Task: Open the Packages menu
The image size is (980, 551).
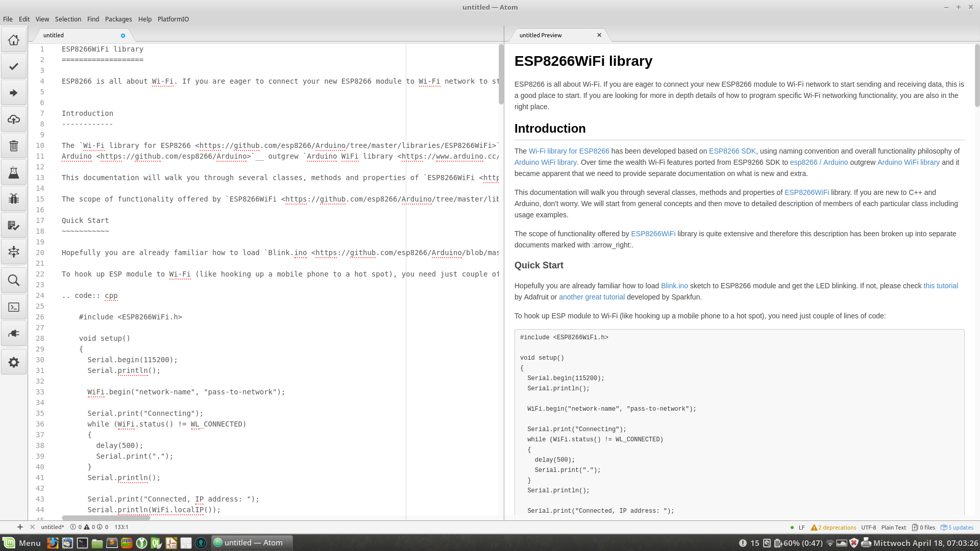Action: (x=118, y=19)
